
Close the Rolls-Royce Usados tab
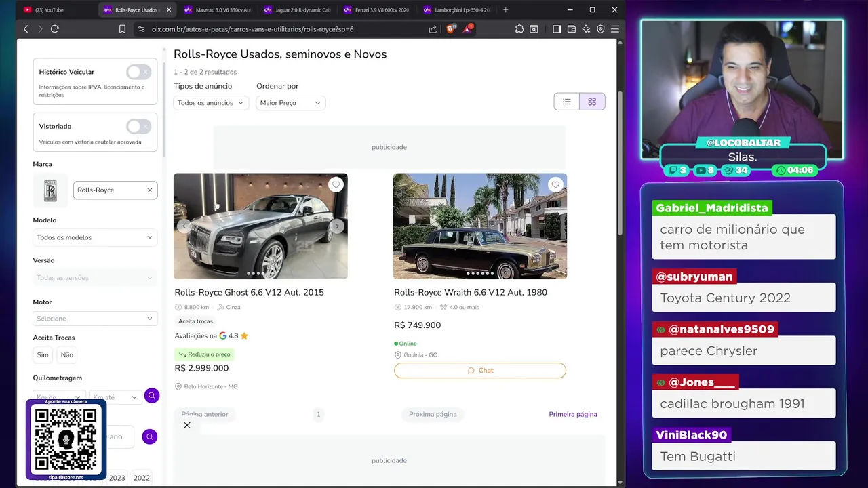tap(169, 10)
